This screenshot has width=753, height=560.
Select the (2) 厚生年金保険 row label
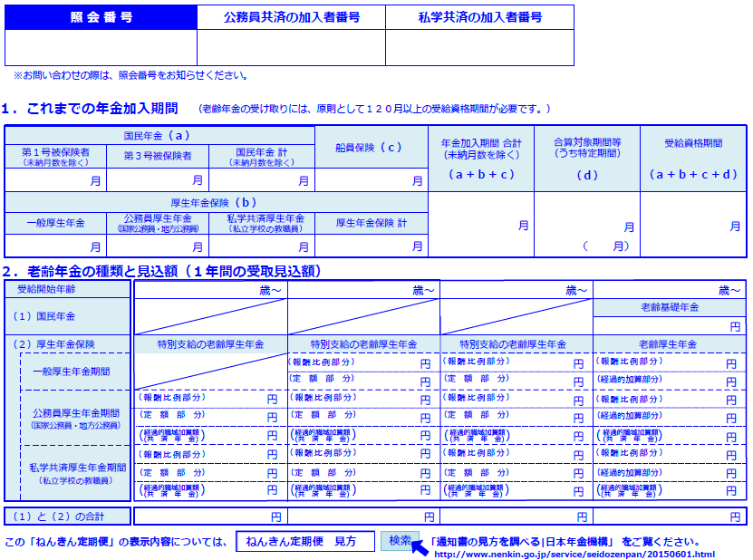tap(67, 344)
